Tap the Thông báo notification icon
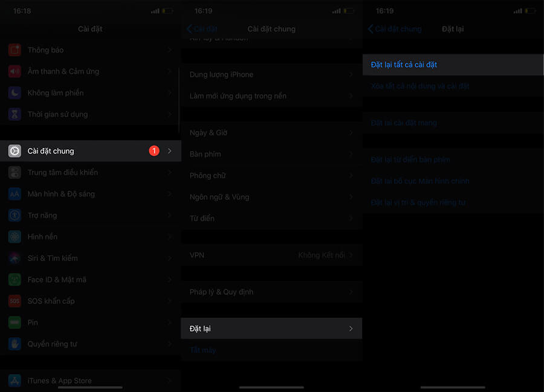 click(x=15, y=50)
